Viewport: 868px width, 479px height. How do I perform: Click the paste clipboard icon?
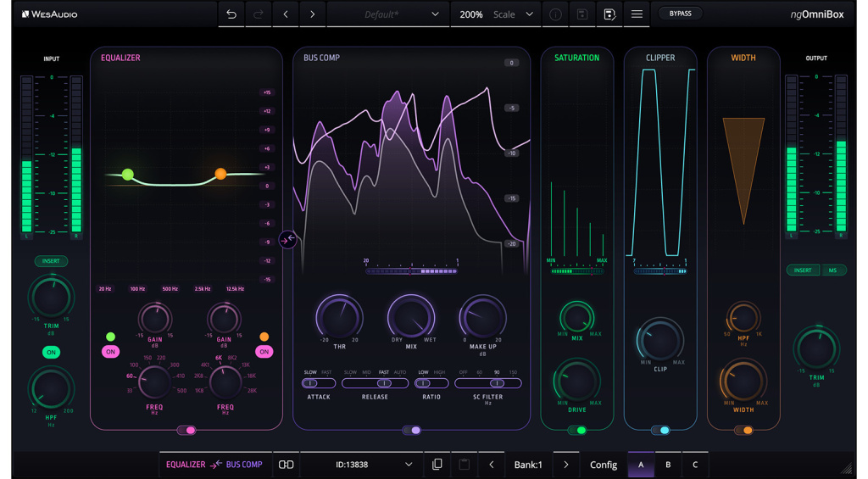click(465, 465)
